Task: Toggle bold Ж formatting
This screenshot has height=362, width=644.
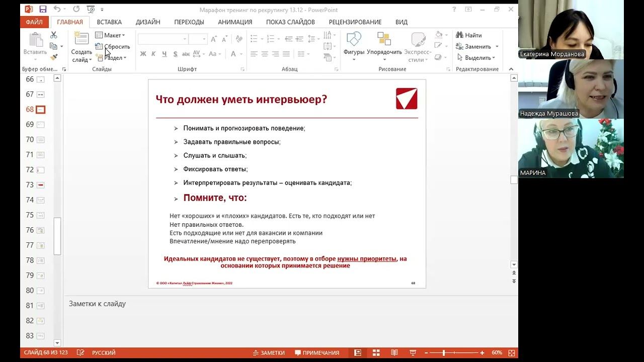Action: click(143, 54)
